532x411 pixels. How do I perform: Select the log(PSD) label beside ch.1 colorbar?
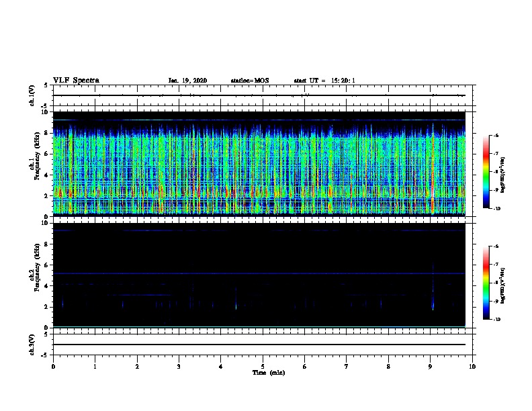point(502,175)
